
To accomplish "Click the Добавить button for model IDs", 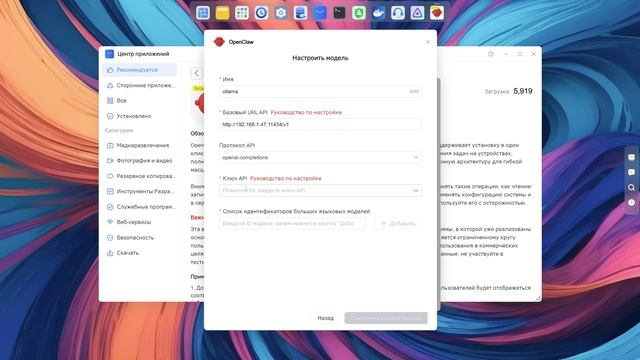I will (x=398, y=224).
